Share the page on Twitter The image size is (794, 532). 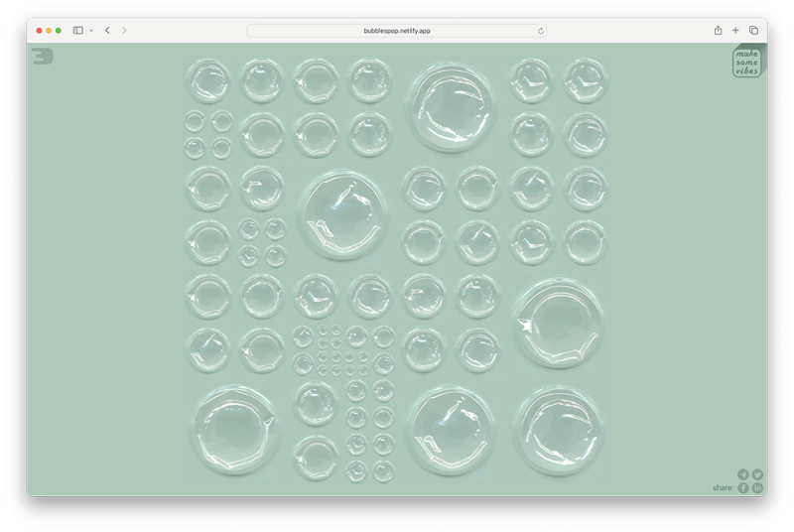pyautogui.click(x=757, y=474)
